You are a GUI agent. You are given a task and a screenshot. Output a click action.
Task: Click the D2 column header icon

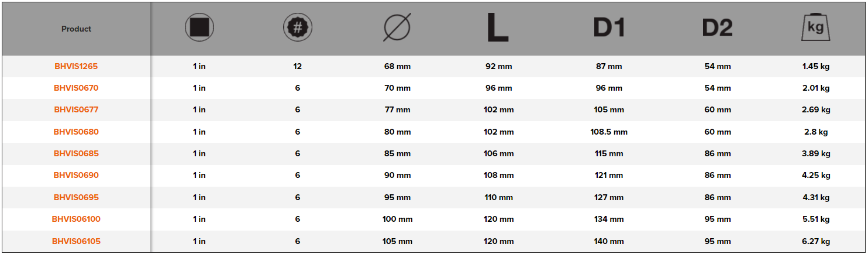pos(717,28)
